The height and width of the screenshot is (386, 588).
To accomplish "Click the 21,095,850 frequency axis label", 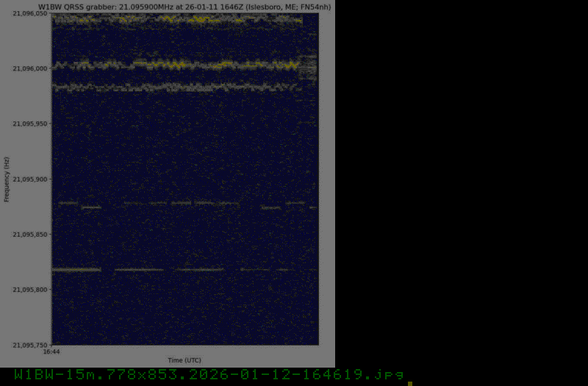I will pyautogui.click(x=30, y=235).
